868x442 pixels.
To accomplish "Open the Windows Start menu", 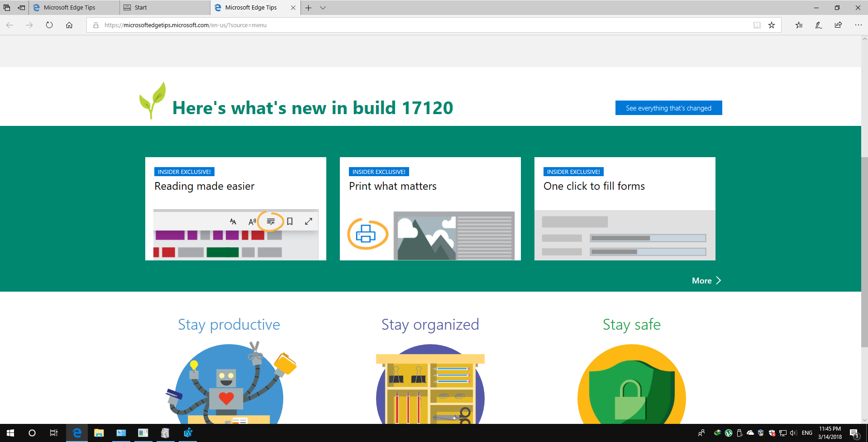I will (10, 433).
